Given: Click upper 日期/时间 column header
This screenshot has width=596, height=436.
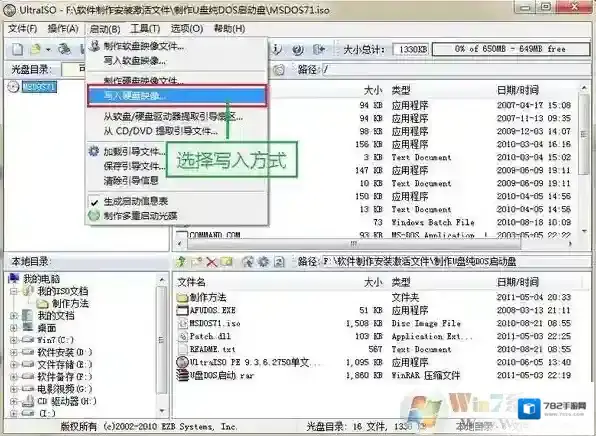Looking at the screenshot, I should 518,90.
